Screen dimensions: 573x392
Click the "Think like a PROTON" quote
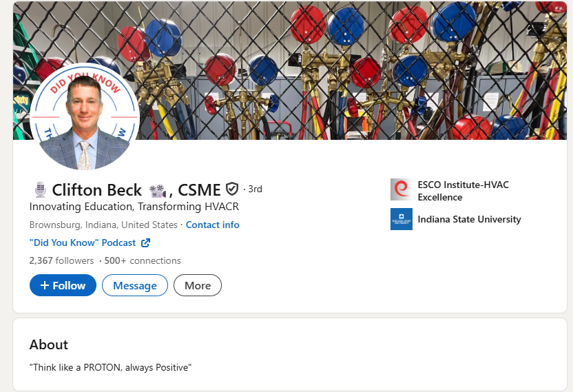point(110,367)
